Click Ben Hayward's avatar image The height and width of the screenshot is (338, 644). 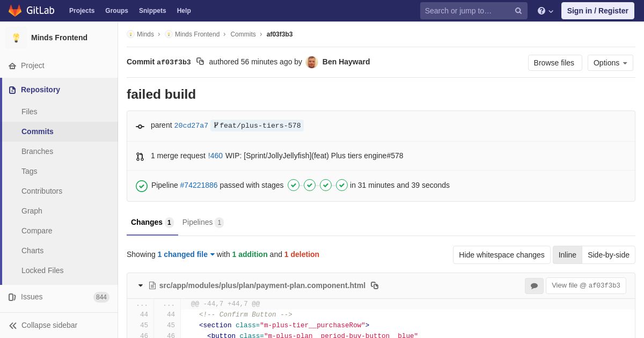pos(312,62)
